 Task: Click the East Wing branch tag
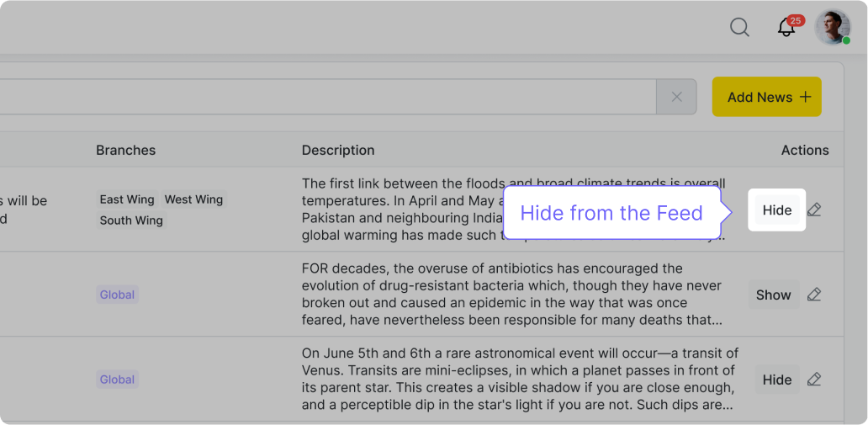[127, 199]
